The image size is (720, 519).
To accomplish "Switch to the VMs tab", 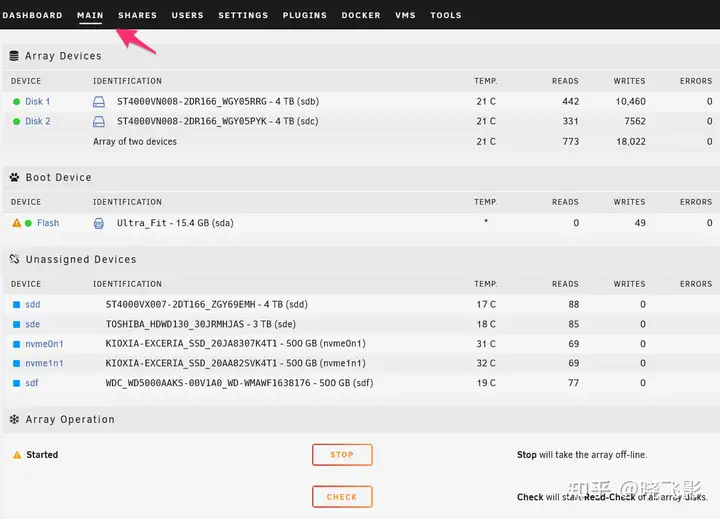I will (x=405, y=15).
